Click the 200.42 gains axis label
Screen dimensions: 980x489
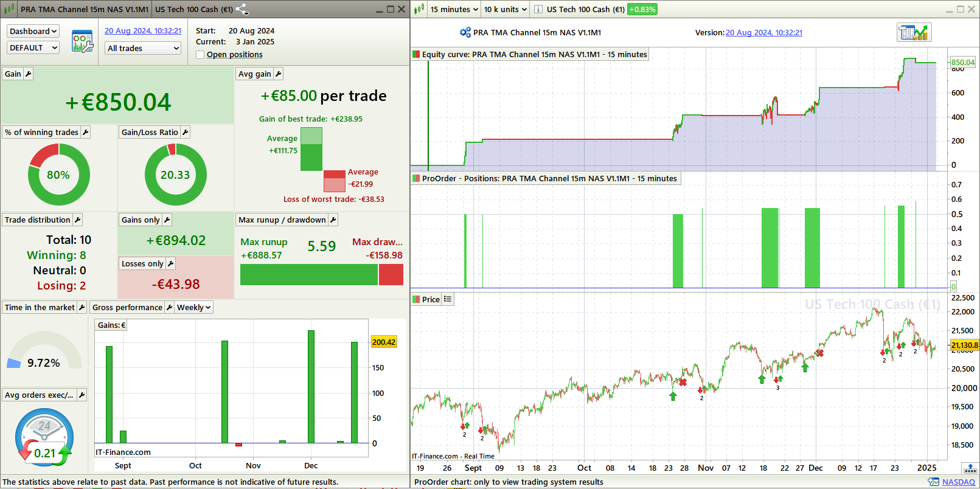click(384, 342)
